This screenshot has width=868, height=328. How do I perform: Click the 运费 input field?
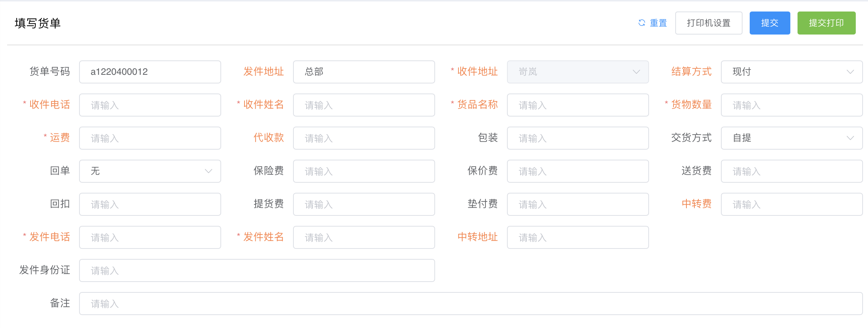[150, 138]
